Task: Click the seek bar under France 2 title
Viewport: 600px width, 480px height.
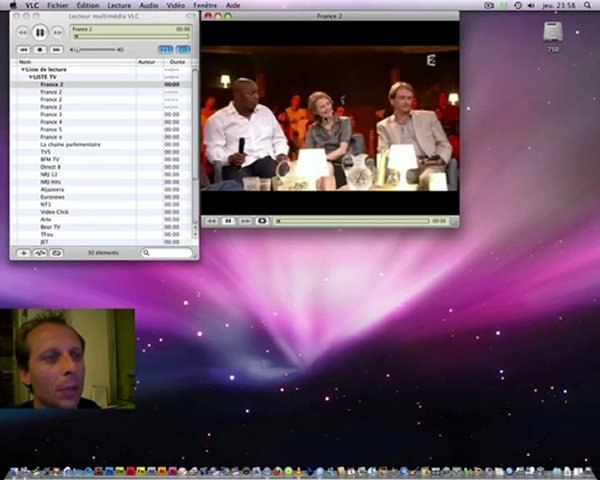Action: 131,37
